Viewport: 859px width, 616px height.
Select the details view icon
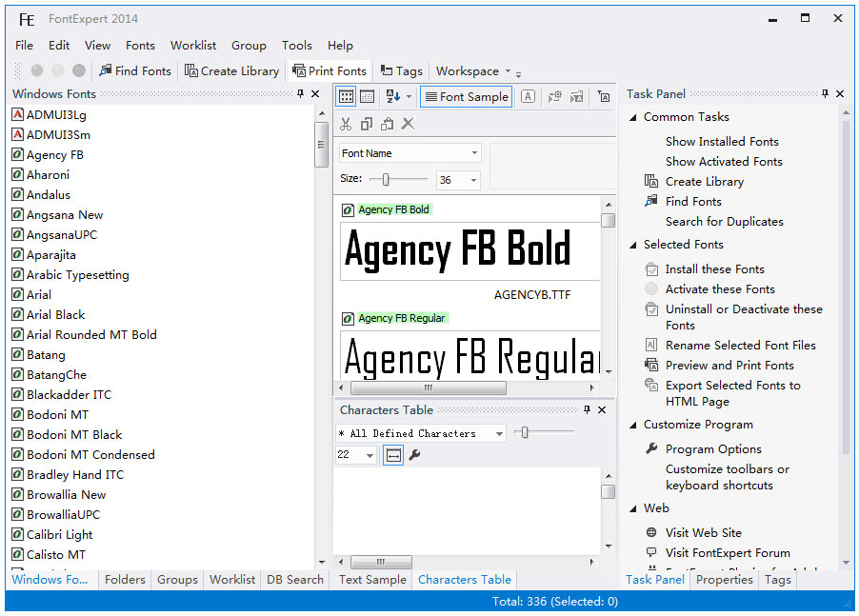[x=367, y=96]
